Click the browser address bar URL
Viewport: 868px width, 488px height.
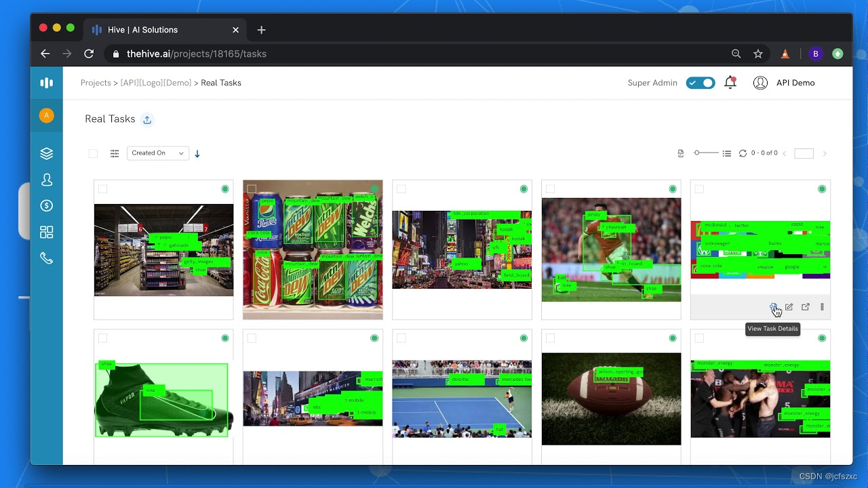pyautogui.click(x=197, y=54)
